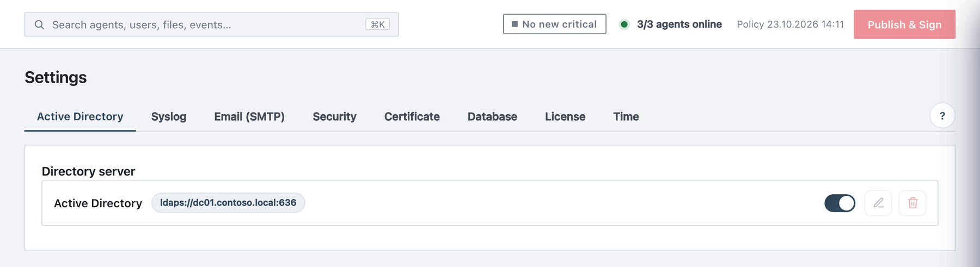Image resolution: width=980 pixels, height=267 pixels.
Task: Click the Publish & Sign button
Action: point(904,24)
